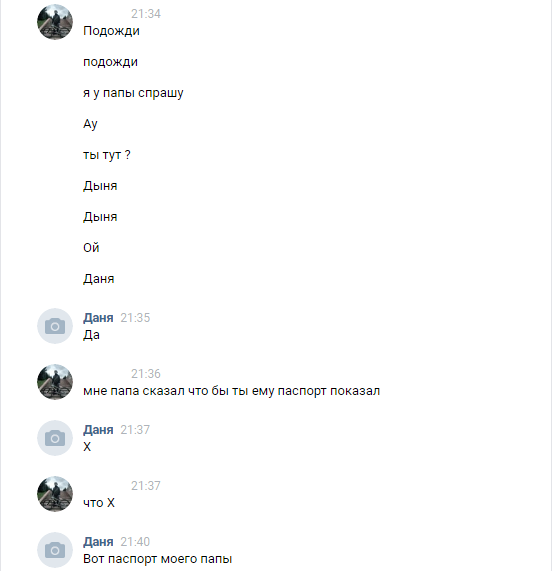Open the photo avatar beside the passport request message

[55, 382]
